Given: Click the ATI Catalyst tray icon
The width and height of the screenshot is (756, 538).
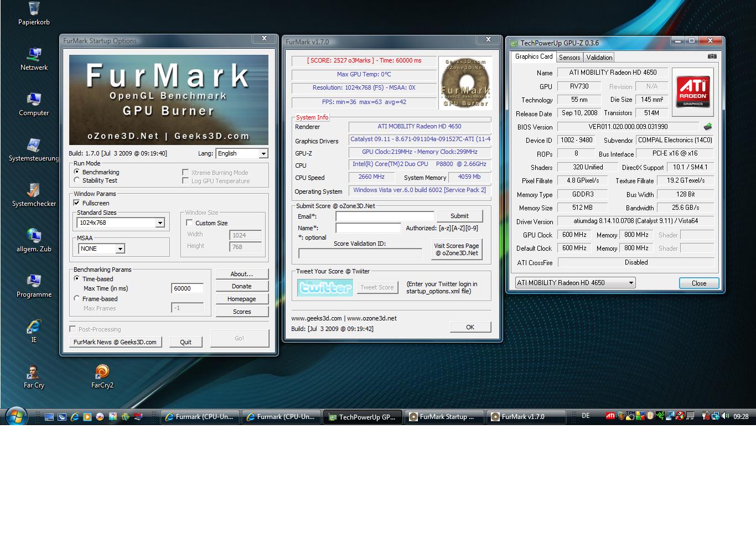Looking at the screenshot, I should (x=610, y=416).
